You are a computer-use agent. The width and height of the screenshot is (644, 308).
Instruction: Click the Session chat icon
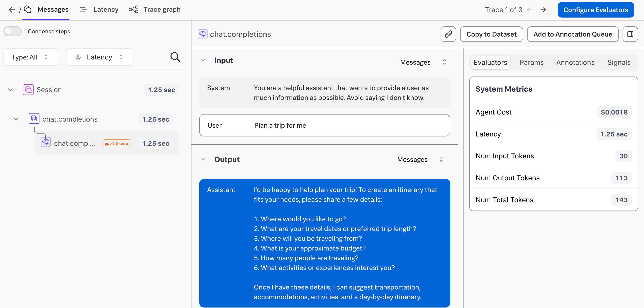coord(28,90)
